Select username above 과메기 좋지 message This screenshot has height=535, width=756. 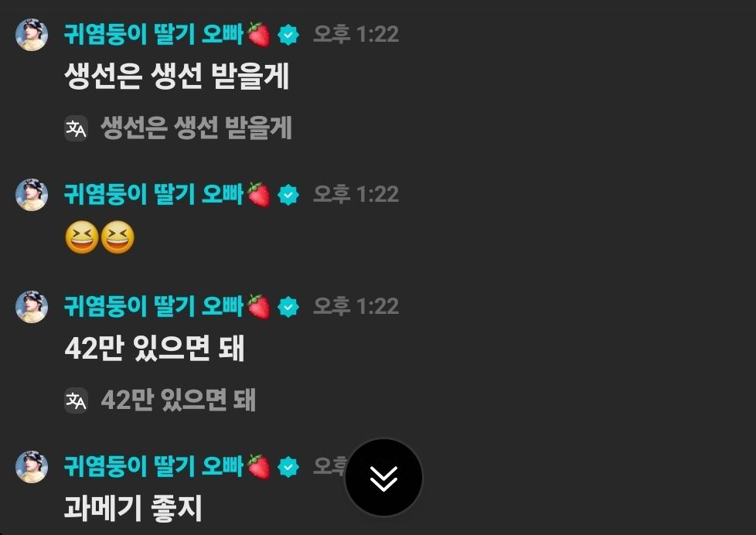(x=154, y=467)
